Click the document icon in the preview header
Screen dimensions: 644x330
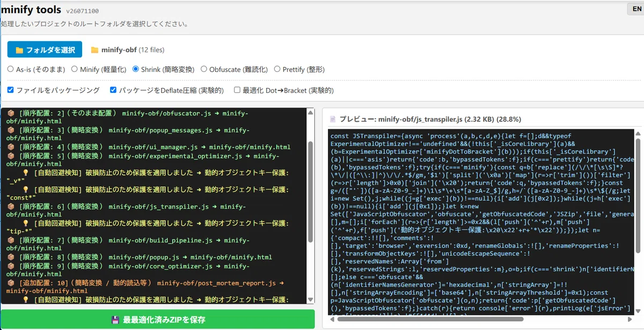[333, 119]
